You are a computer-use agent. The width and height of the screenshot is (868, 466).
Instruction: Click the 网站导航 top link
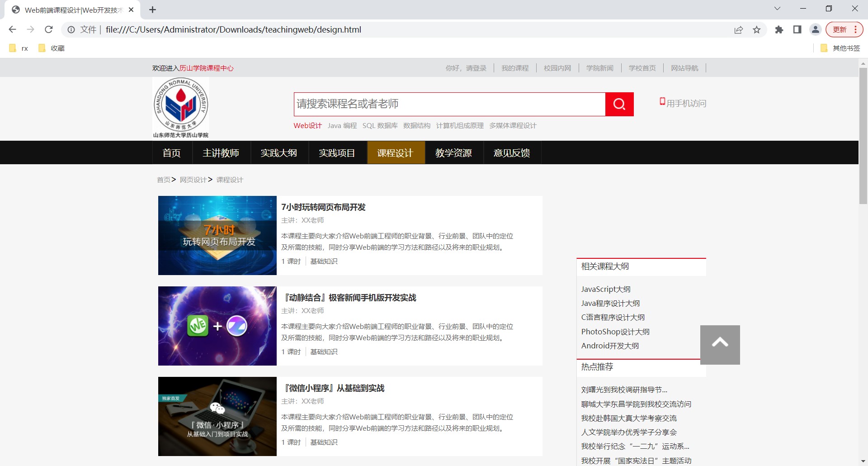click(685, 68)
